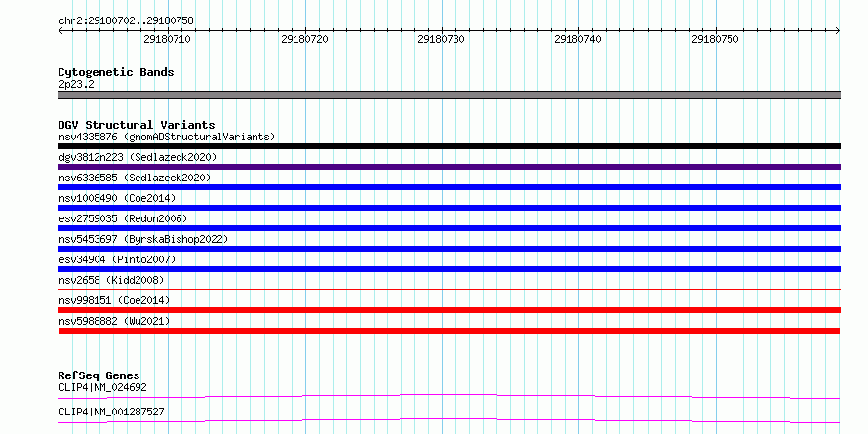The height and width of the screenshot is (434, 868).
Task: Click ruler position 29180710
Action: (x=167, y=39)
